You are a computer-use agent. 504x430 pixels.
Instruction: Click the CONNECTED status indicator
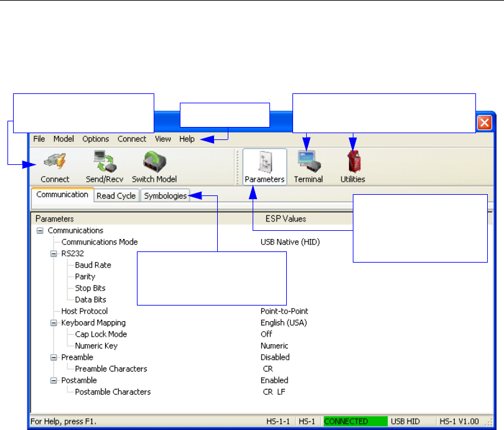355,421
